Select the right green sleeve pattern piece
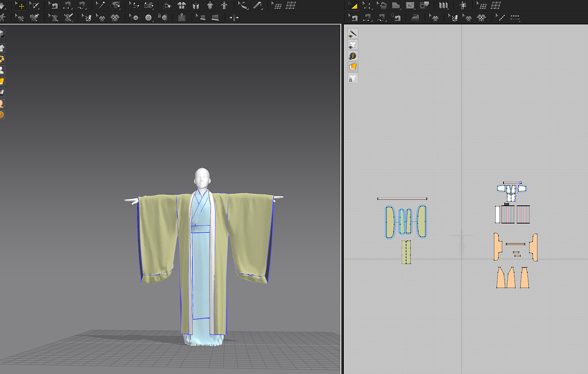The image size is (588, 374). [x=422, y=222]
